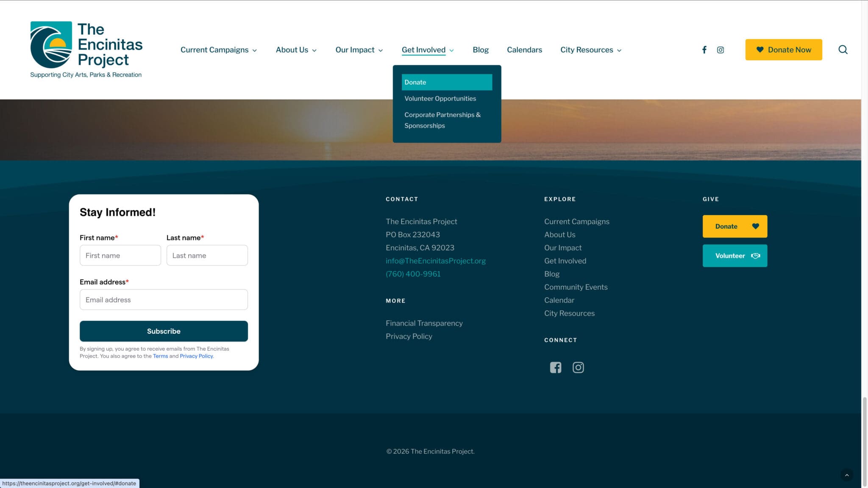Viewport: 868px width, 488px height.
Task: Click the scroll-to-top arrow icon
Action: point(846,475)
